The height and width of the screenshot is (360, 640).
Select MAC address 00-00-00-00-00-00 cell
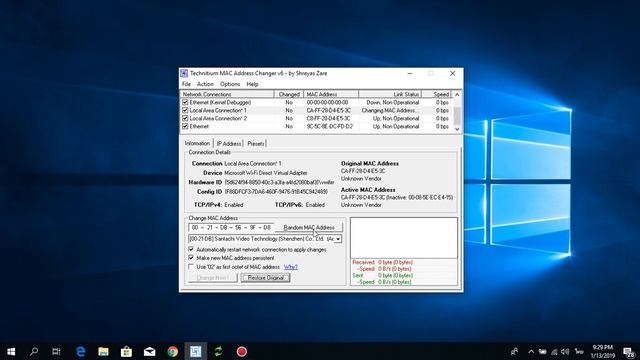tap(327, 102)
